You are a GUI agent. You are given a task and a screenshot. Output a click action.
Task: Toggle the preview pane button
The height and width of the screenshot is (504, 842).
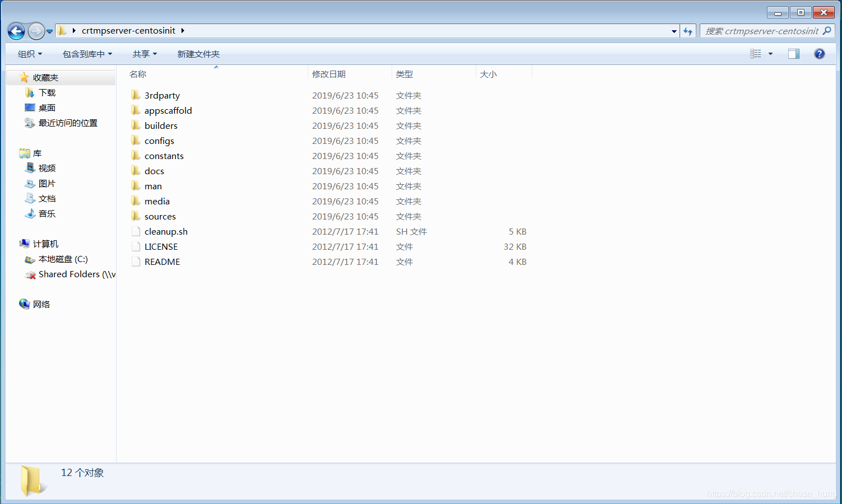click(794, 54)
